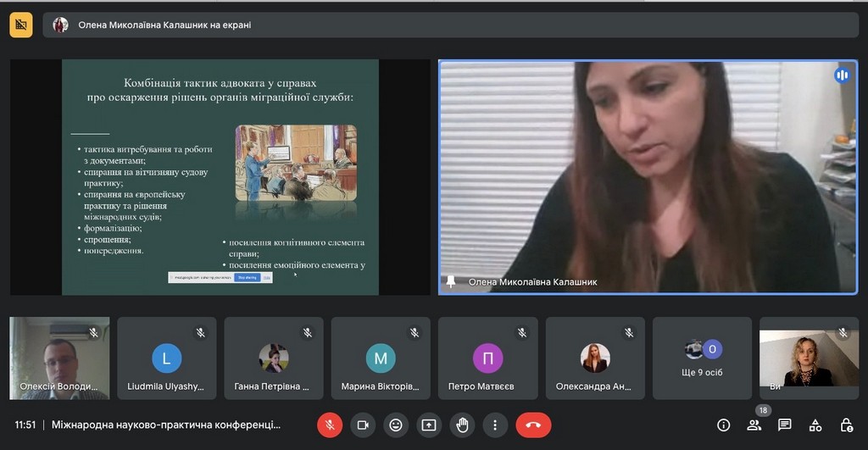This screenshot has width=868, height=450.
Task: Open the shared presentation slide view
Action: coord(220,176)
